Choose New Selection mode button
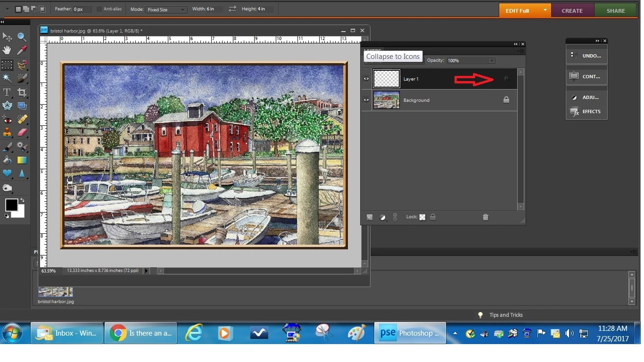 click(x=18, y=9)
